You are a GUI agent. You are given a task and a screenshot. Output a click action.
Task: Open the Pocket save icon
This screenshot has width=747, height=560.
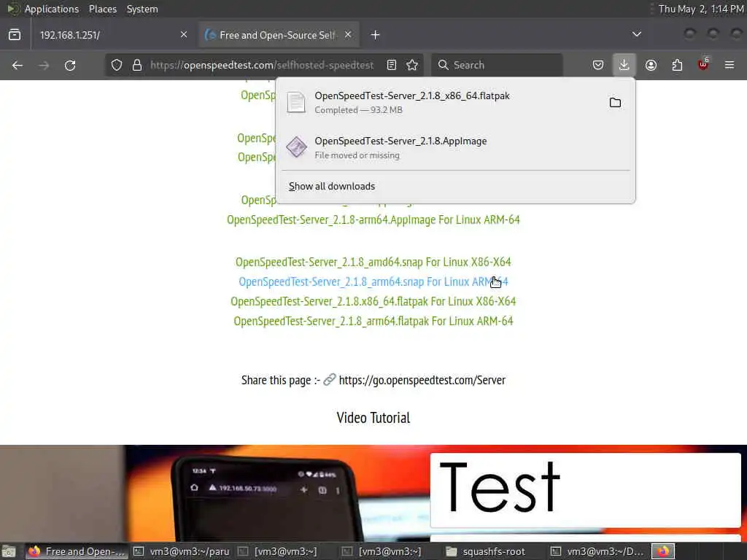[598, 65]
